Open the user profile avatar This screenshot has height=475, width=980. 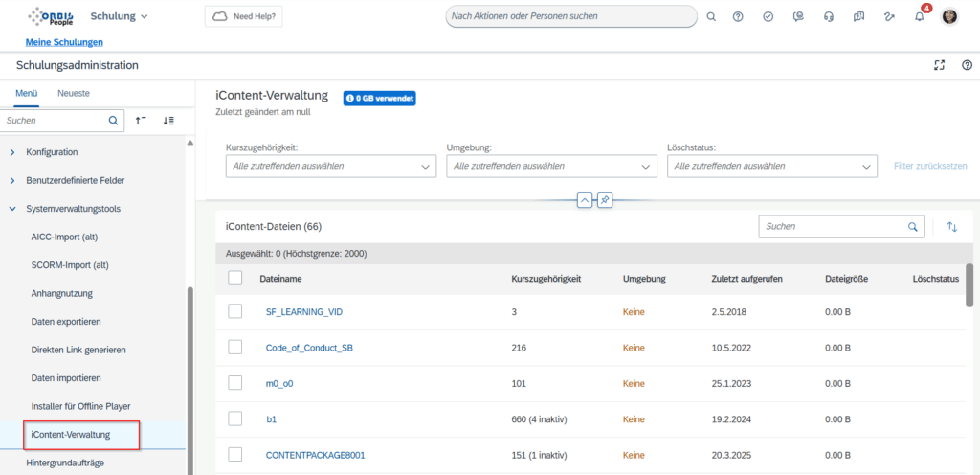click(949, 17)
